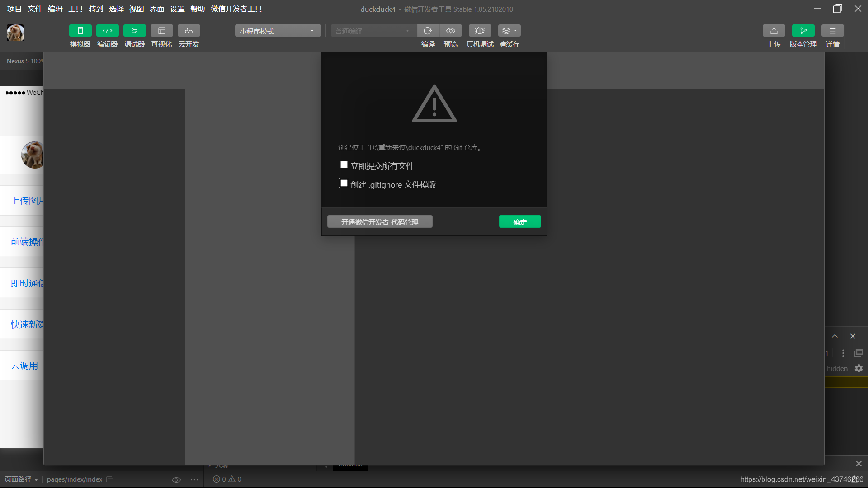Click the status bar eye icon
The height and width of the screenshot is (488, 868).
176,480
